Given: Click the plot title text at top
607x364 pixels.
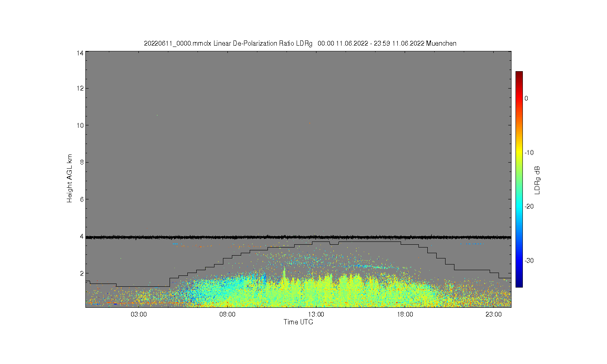Looking at the screenshot, I should click(x=300, y=43).
